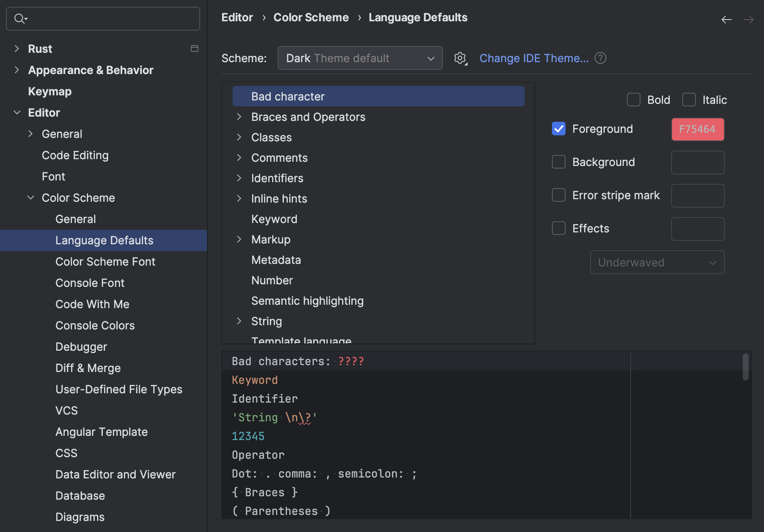
Task: Go back with the left arrow
Action: [727, 20]
